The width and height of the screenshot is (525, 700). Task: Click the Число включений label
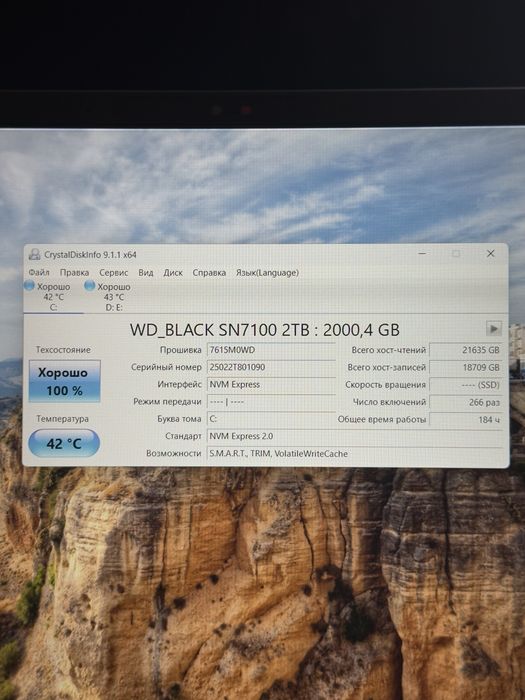pyautogui.click(x=389, y=402)
